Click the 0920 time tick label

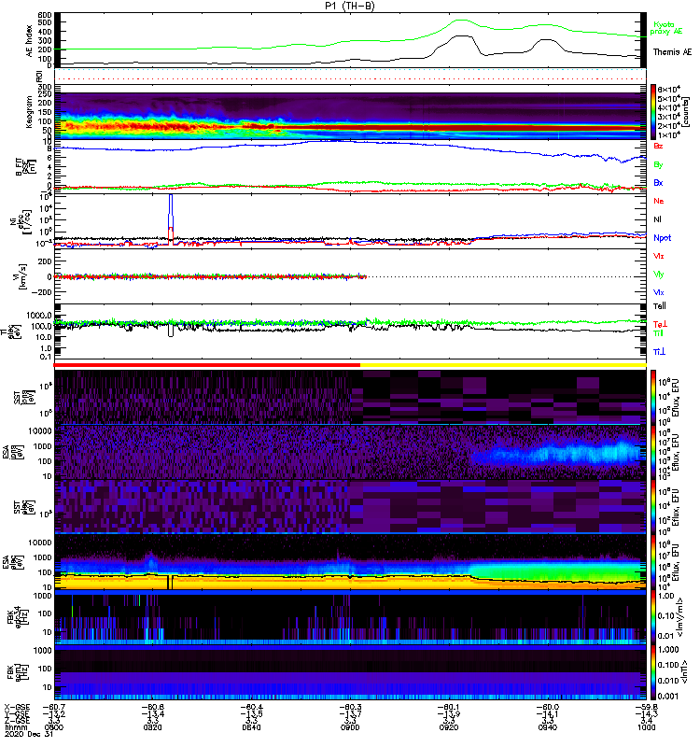point(449,727)
